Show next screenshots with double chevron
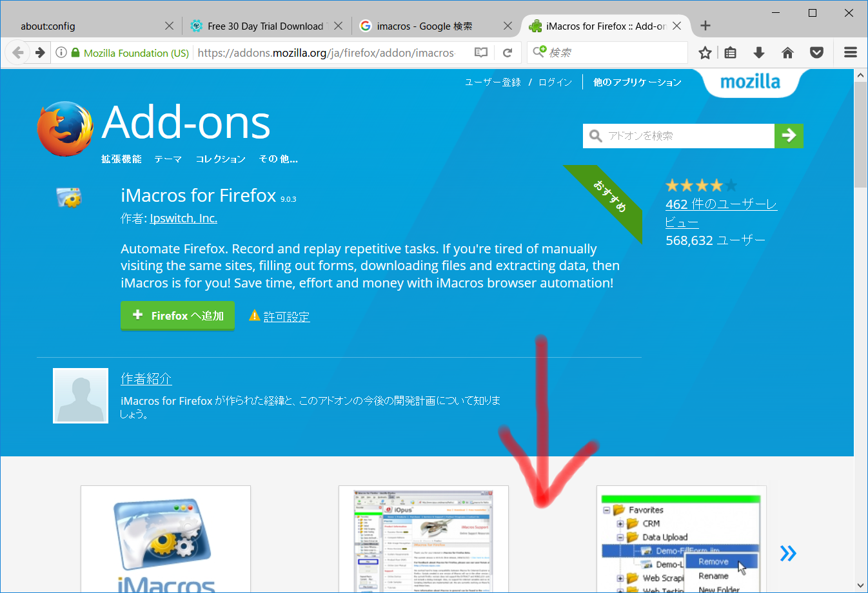868x593 pixels. pos(788,553)
